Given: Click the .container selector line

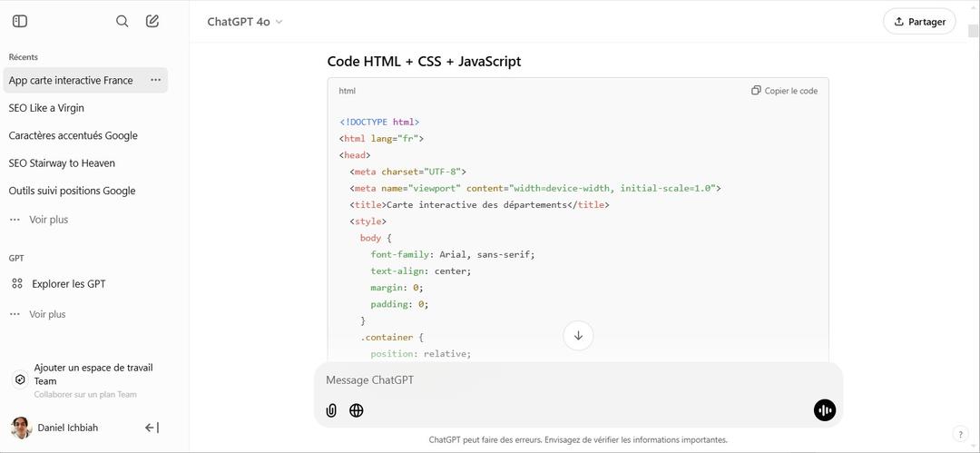Looking at the screenshot, I should coord(392,337).
